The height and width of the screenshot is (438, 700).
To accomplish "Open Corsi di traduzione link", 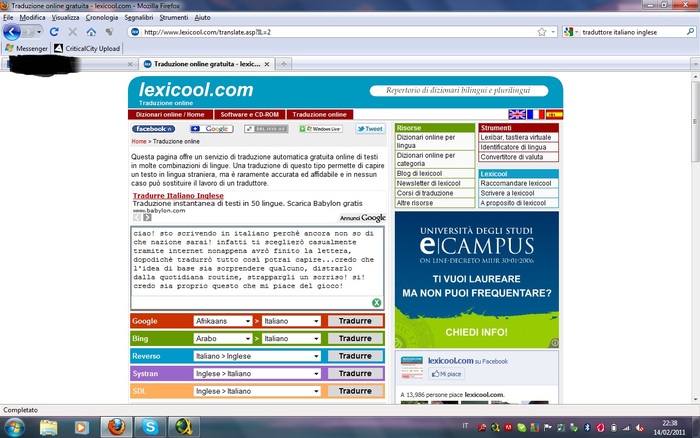I will click(425, 193).
